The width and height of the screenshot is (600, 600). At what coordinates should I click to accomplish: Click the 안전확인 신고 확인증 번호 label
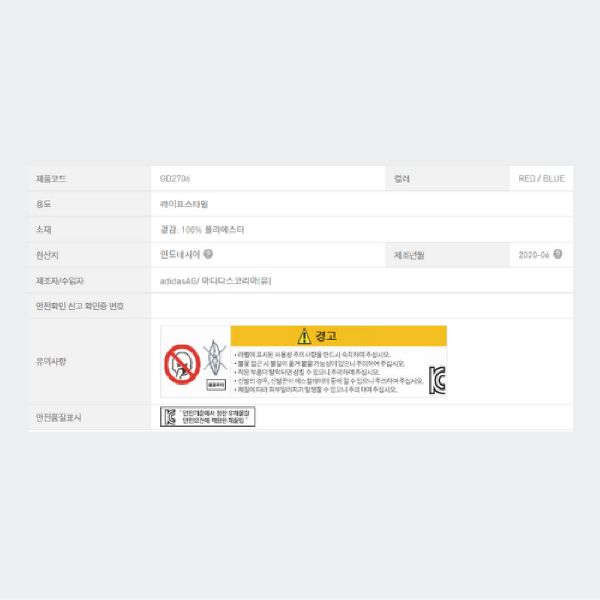click(80, 306)
